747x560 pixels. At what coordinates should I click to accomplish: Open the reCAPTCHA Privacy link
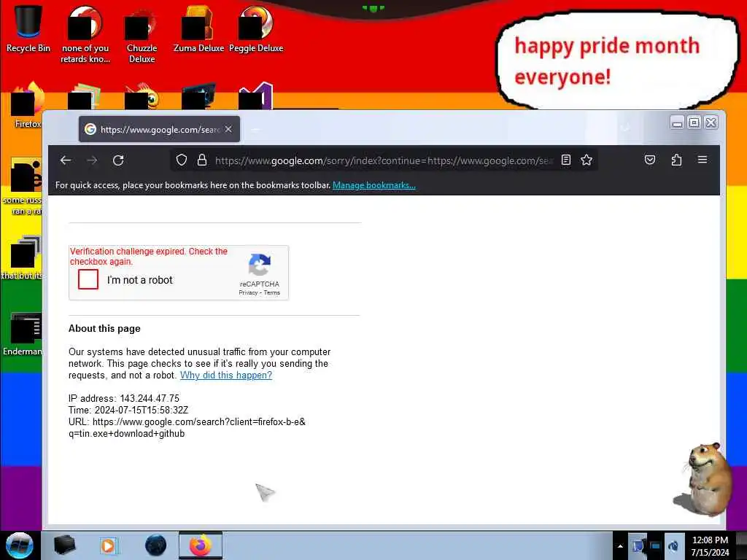click(248, 293)
